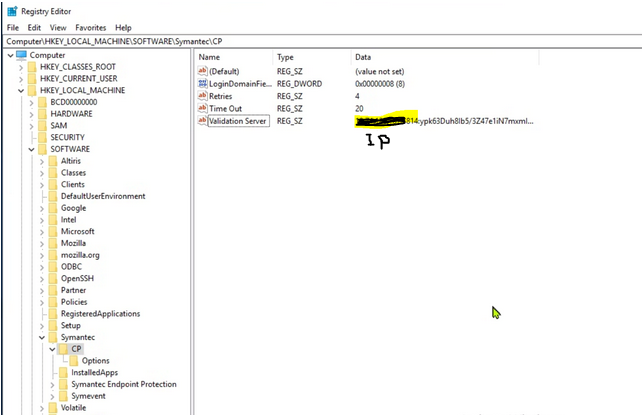Image resolution: width=642 pixels, height=415 pixels.
Task: Click the SAM folder icon
Action: [43, 126]
